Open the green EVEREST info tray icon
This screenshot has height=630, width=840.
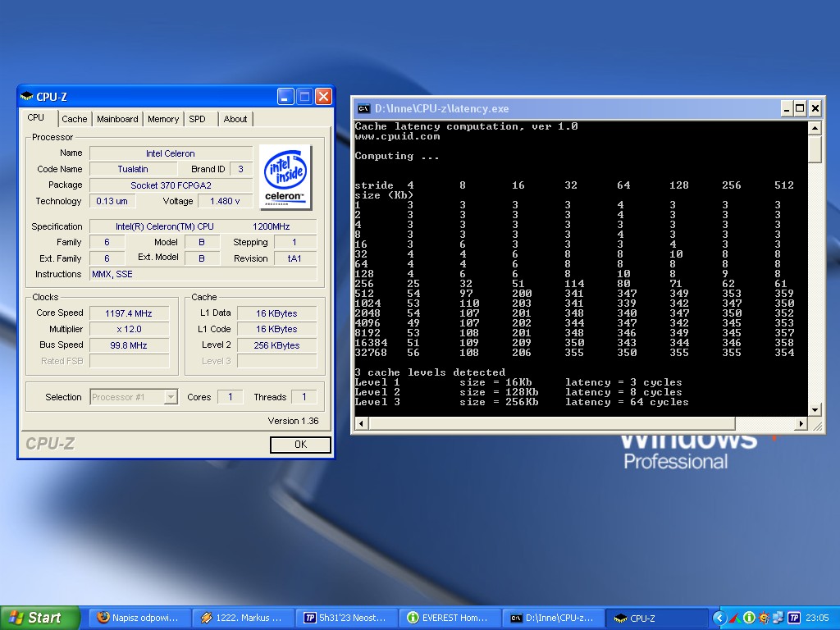[x=750, y=619]
